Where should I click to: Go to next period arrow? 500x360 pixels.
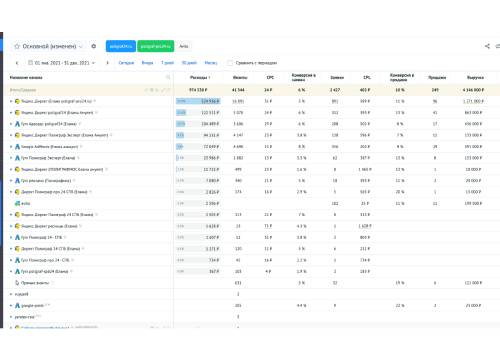point(107,63)
